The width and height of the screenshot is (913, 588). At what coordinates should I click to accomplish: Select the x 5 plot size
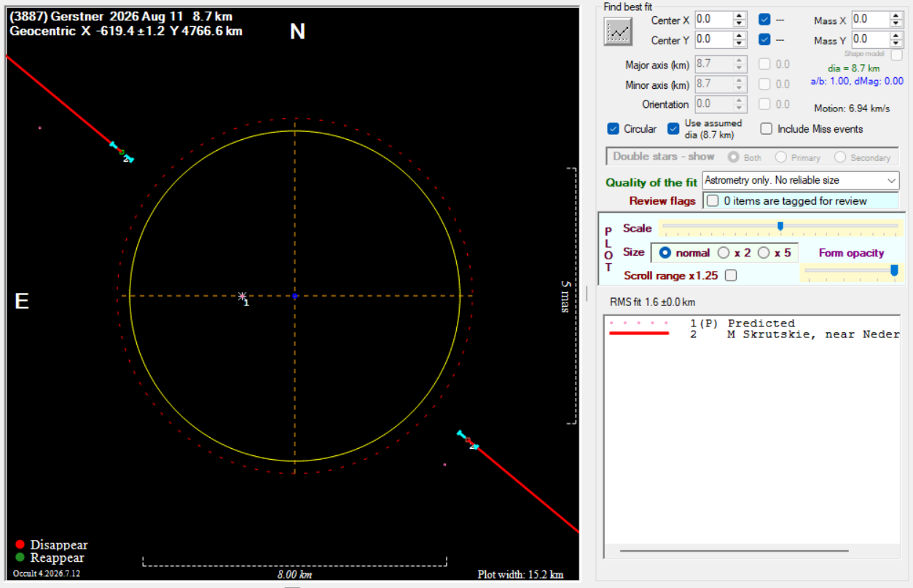[764, 253]
